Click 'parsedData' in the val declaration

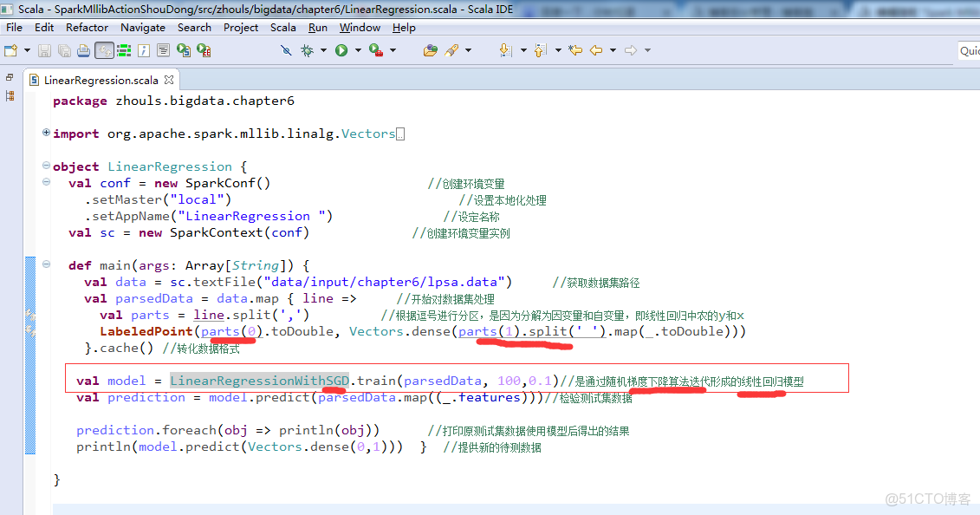153,299
